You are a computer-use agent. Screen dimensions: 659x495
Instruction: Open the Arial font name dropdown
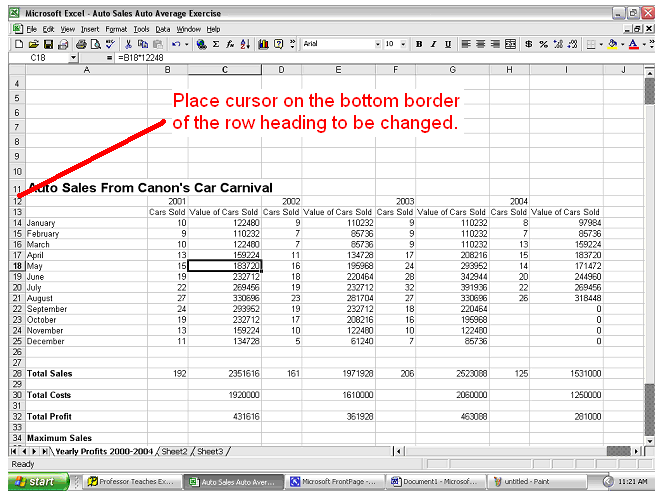point(377,44)
